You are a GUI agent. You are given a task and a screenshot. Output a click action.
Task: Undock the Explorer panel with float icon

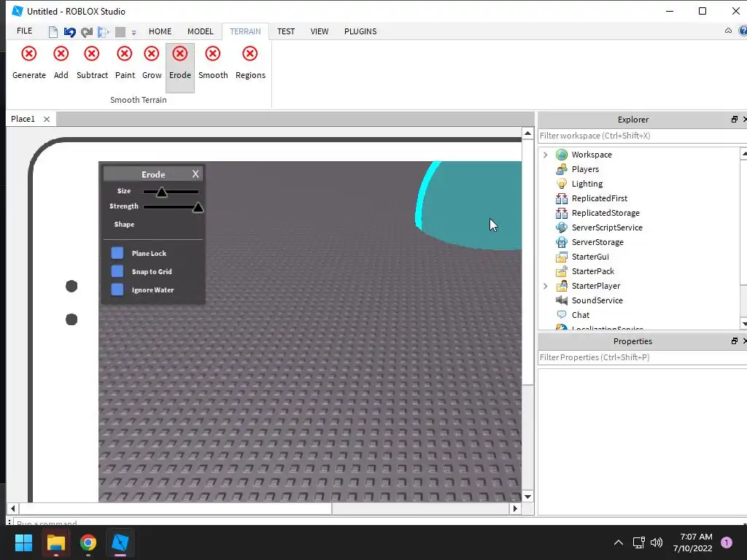coord(734,120)
